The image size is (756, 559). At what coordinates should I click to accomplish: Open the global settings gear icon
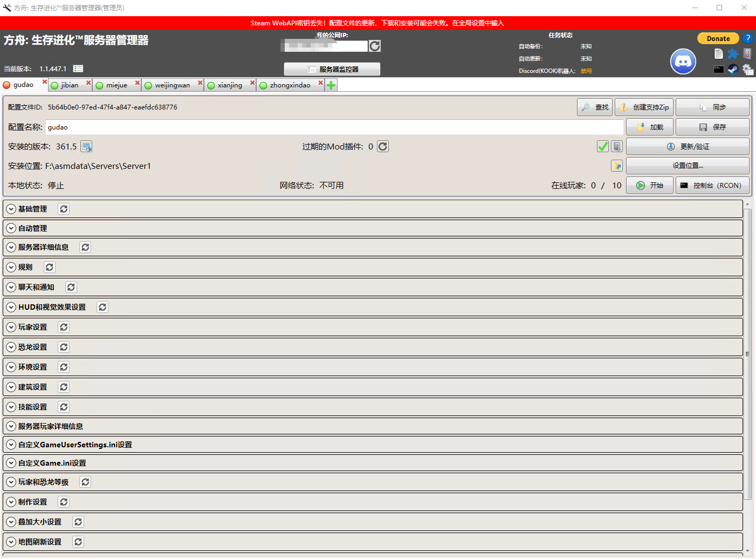coord(747,69)
